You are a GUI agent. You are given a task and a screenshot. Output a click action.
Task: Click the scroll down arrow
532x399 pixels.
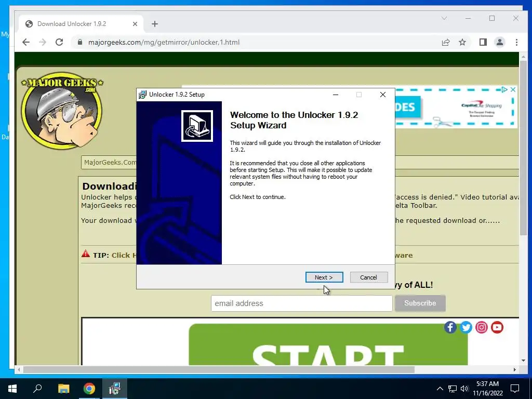click(523, 361)
